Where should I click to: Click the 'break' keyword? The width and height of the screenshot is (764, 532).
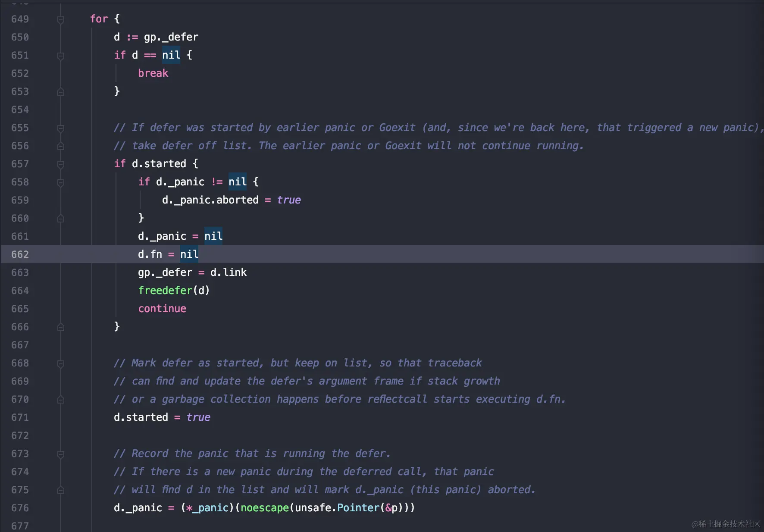point(153,73)
